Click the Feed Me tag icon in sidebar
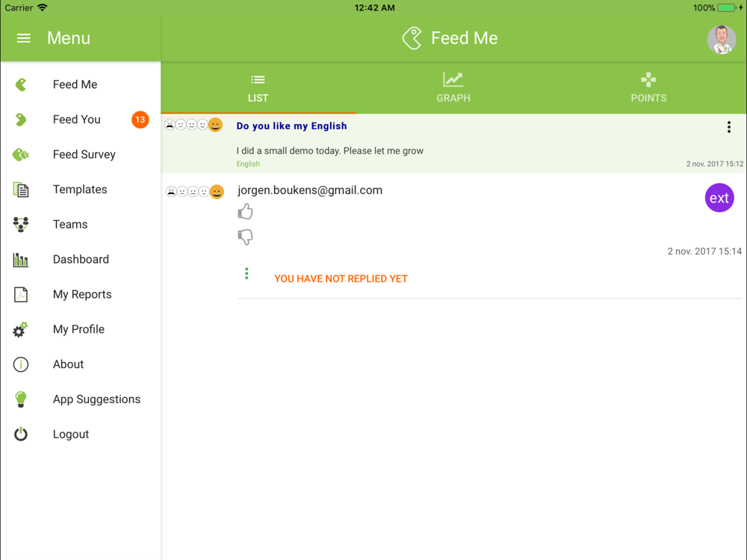This screenshot has height=560, width=747. point(20,85)
